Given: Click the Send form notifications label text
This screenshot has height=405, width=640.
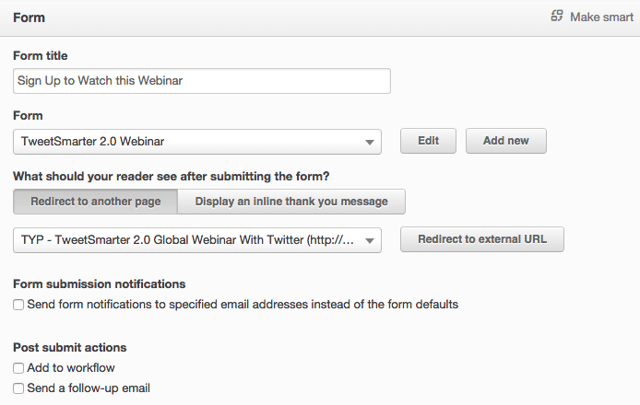Looking at the screenshot, I should click(243, 304).
